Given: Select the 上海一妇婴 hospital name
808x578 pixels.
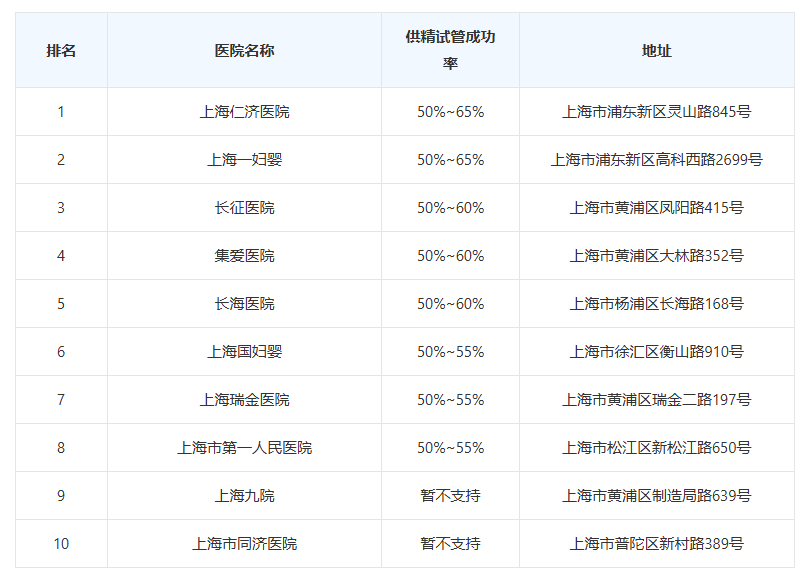Looking at the screenshot, I should 244,160.
